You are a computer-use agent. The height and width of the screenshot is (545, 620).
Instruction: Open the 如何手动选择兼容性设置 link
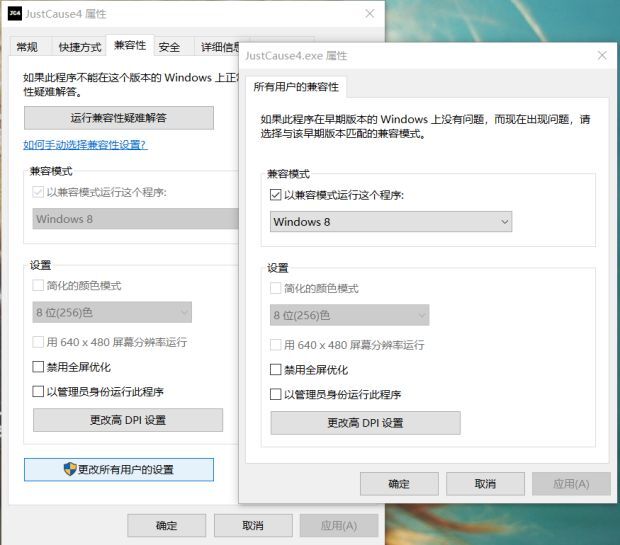(85, 145)
